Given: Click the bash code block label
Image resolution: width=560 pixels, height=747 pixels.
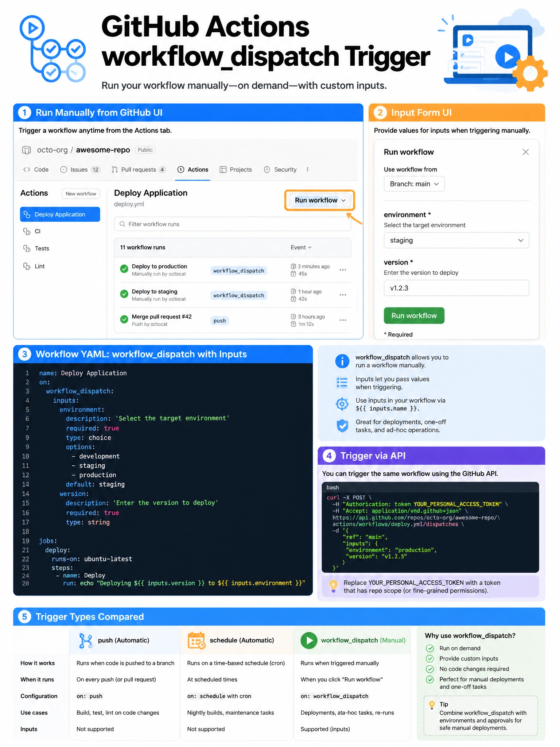Looking at the screenshot, I should [x=332, y=487].
